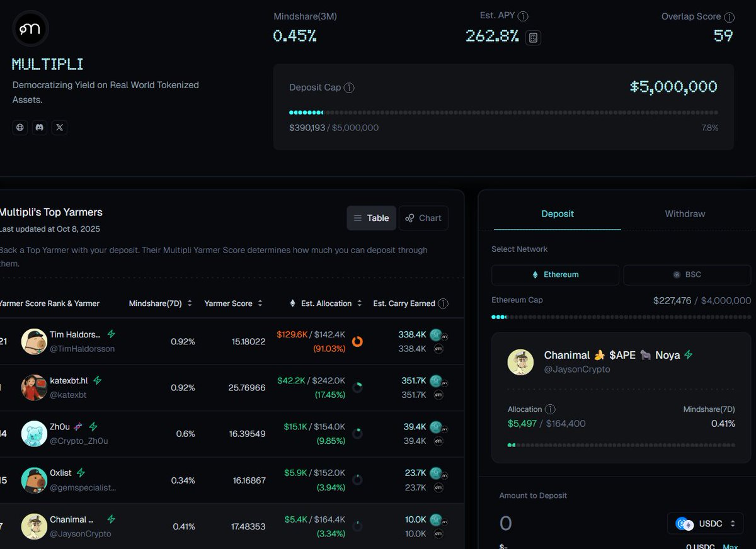Click the Allocation info icon in deposit card
This screenshot has height=549, width=756.
pos(550,409)
